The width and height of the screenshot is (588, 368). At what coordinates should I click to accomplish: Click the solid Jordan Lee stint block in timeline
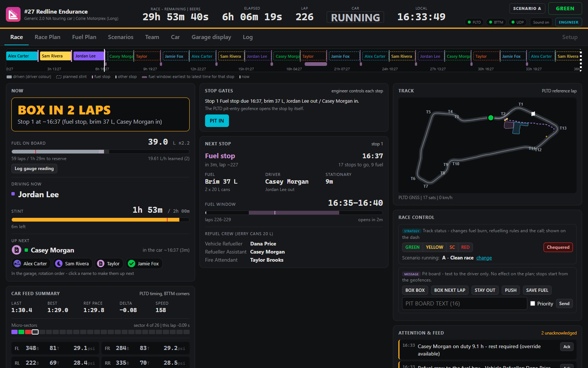click(x=89, y=56)
